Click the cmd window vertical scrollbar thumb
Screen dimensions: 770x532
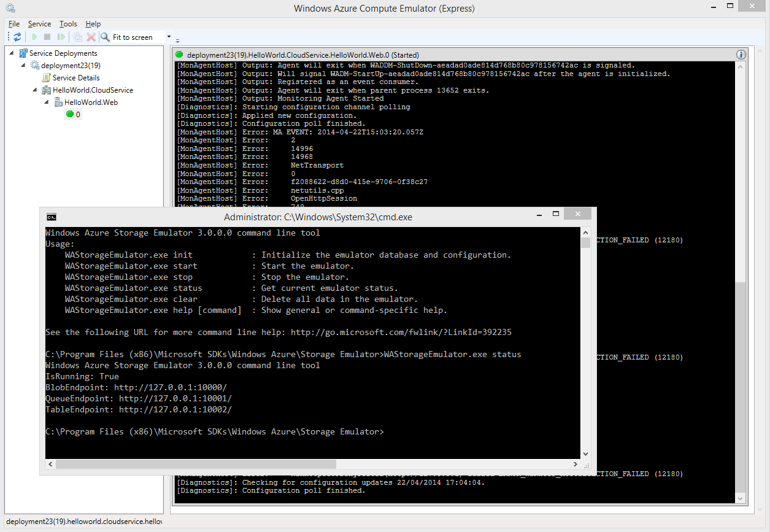[x=585, y=242]
